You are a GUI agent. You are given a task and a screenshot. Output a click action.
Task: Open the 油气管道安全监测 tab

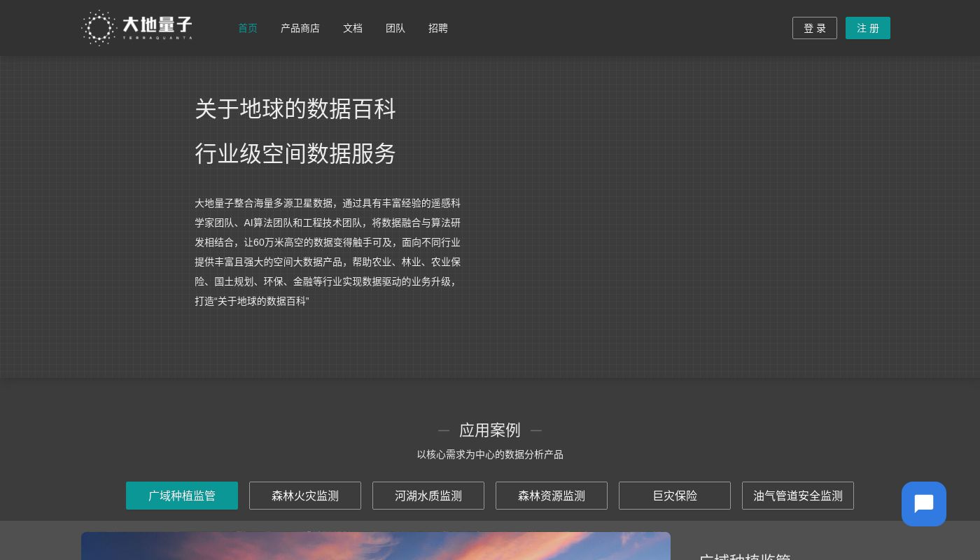798,496
